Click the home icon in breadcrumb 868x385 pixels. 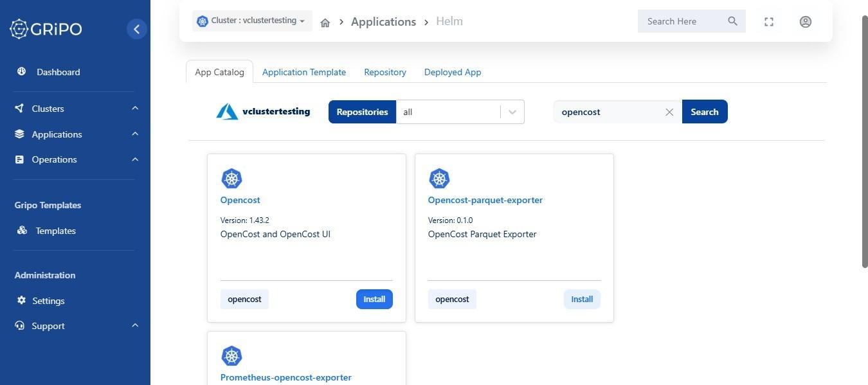click(x=325, y=22)
